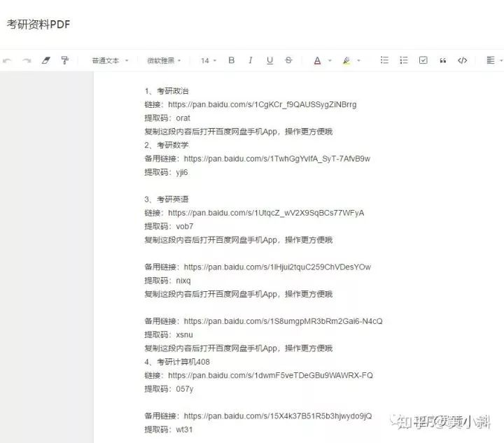Click extraction code text nixq
504x443 pixels.
pos(183,281)
